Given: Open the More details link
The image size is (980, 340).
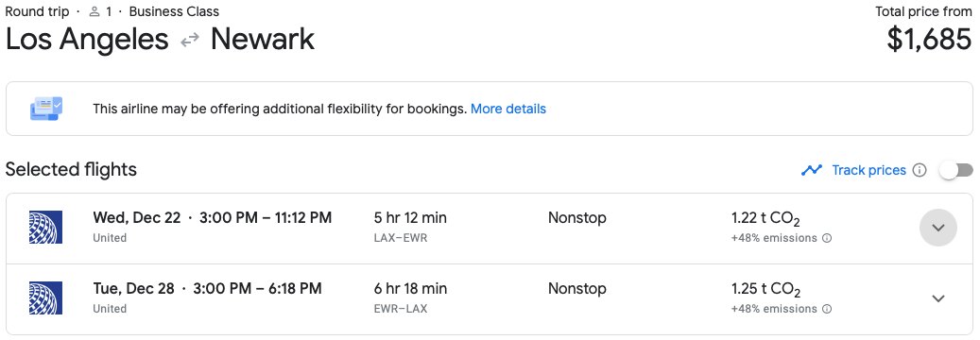Looking at the screenshot, I should pyautogui.click(x=508, y=109).
